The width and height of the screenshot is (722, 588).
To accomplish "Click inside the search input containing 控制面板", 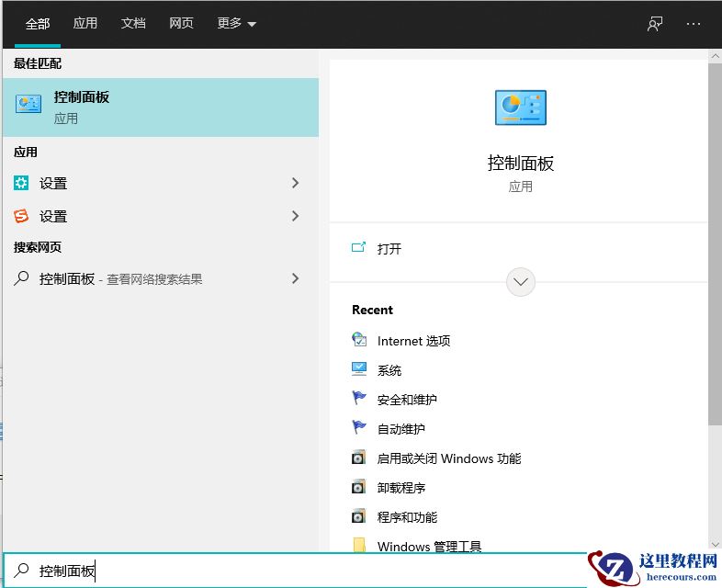I will point(295,571).
